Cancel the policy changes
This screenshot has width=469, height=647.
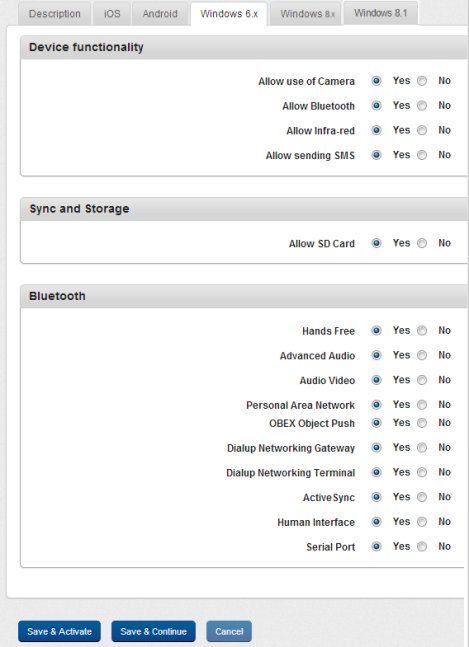tap(229, 631)
